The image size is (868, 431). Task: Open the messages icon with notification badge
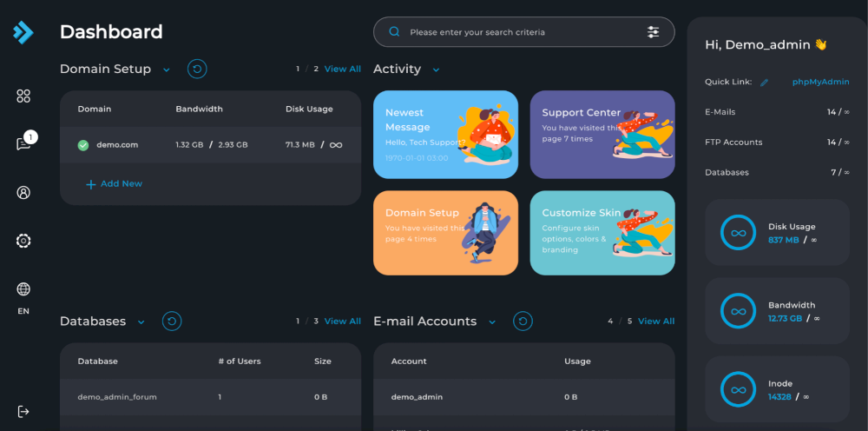click(x=23, y=143)
